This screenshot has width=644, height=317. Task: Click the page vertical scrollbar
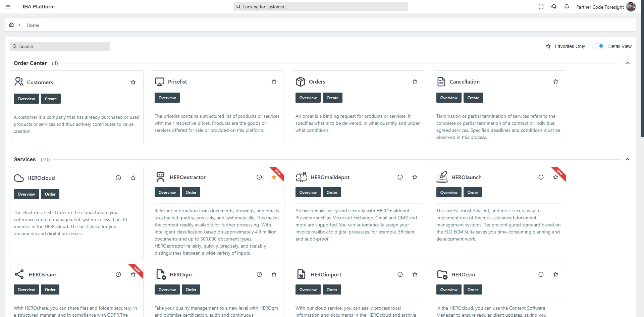pyautogui.click(x=642, y=69)
